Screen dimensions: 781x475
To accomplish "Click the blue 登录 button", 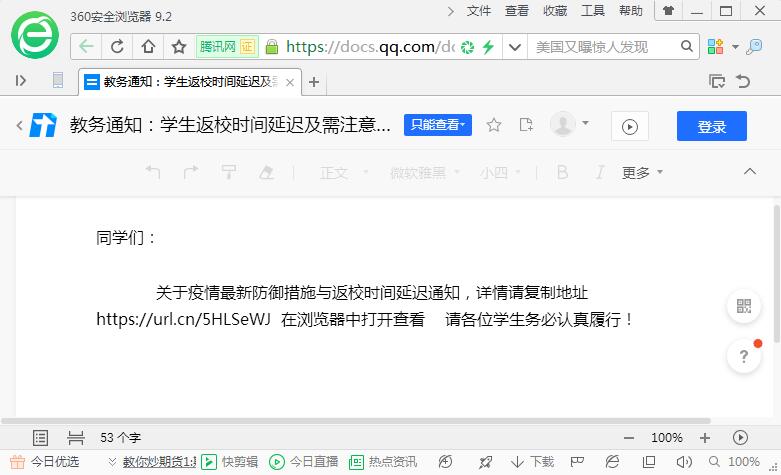I will point(712,126).
